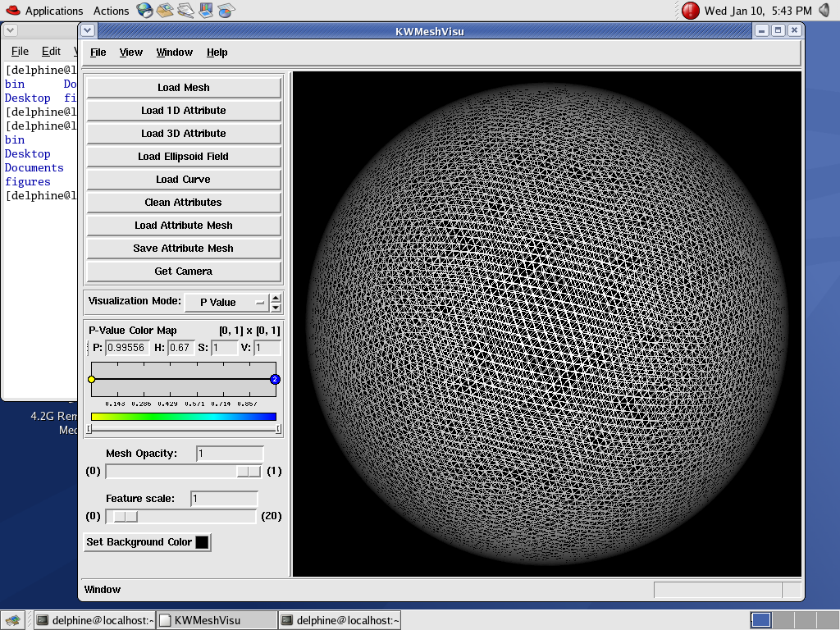The image size is (840, 630).
Task: Open the View menu in KWMeshVisu
Action: click(x=131, y=52)
